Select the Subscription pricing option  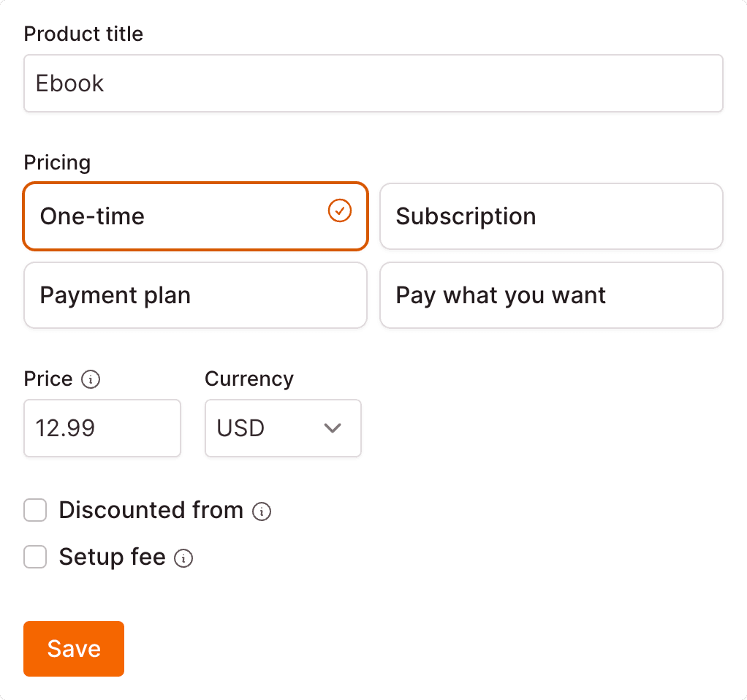[551, 216]
